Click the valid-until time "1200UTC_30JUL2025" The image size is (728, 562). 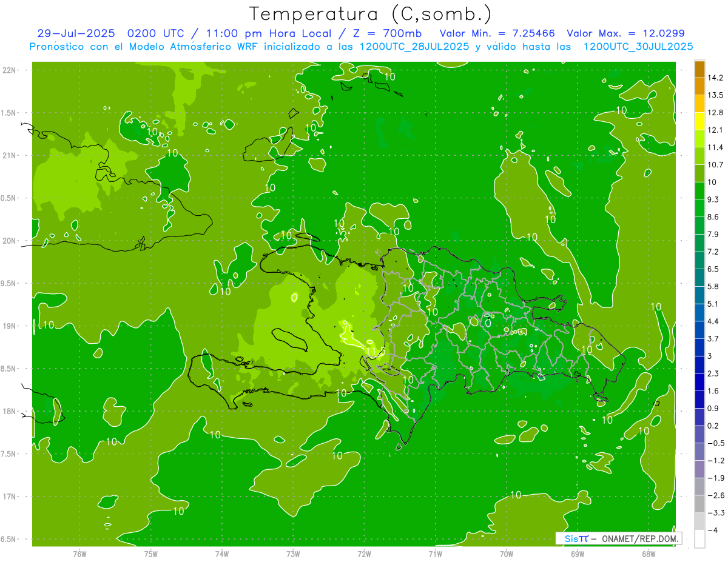638,47
